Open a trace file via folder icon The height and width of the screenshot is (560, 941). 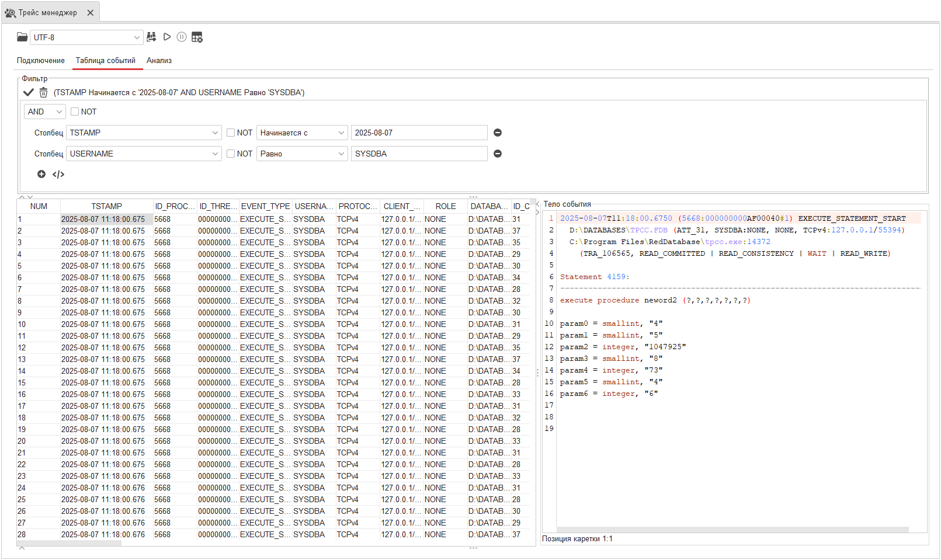22,37
